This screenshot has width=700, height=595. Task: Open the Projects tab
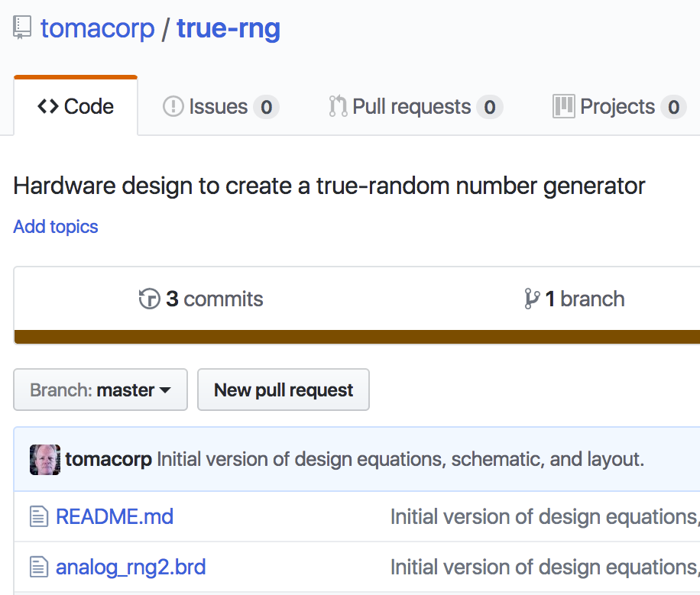point(619,107)
